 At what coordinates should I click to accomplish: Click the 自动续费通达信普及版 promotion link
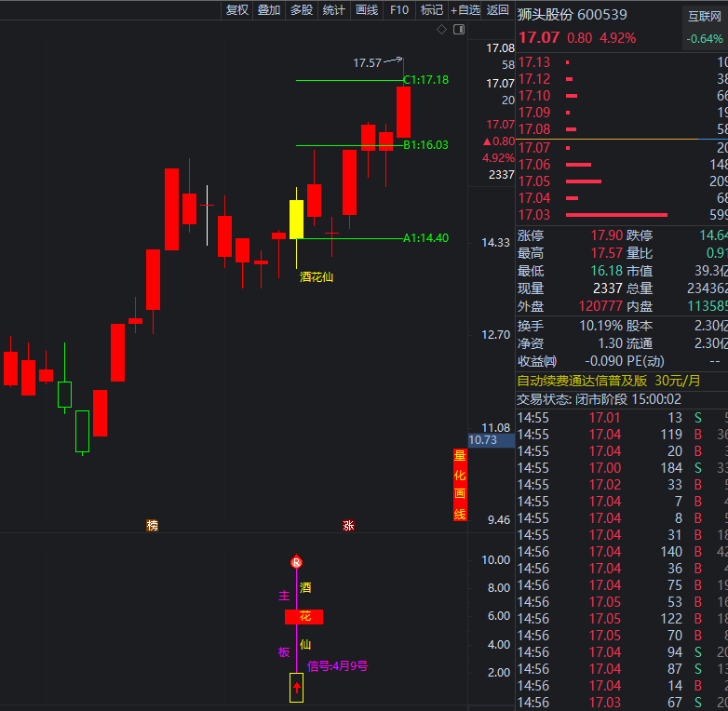click(582, 381)
